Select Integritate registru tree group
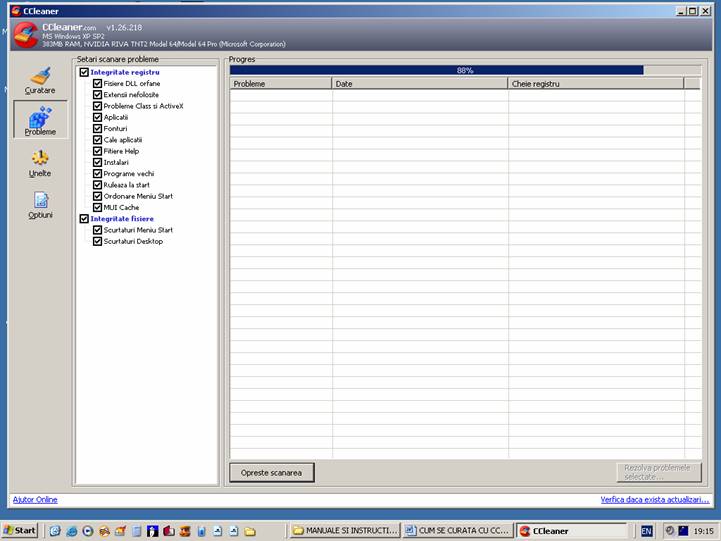This screenshot has width=721, height=541. point(124,73)
